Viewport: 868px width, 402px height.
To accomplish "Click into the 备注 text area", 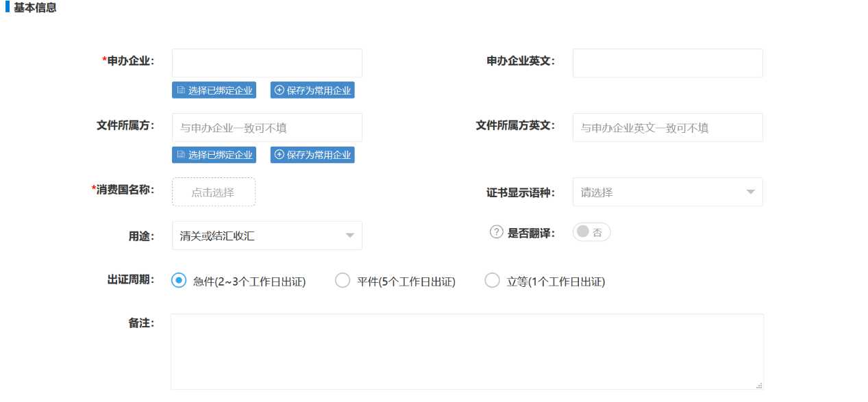I will pos(467,351).
